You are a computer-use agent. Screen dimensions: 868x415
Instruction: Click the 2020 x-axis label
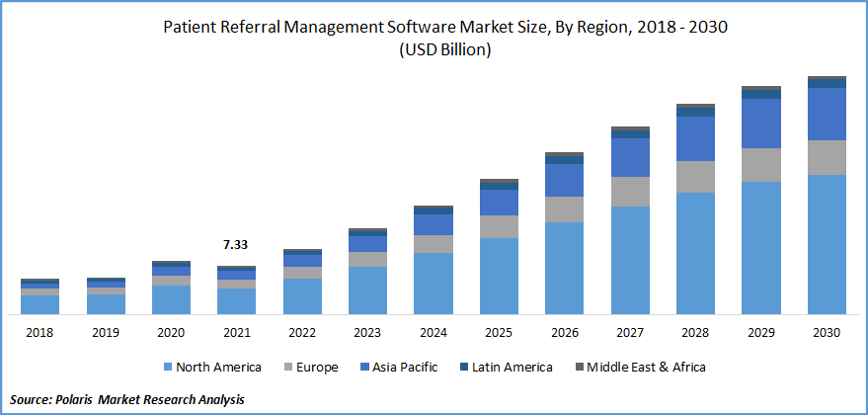click(171, 333)
